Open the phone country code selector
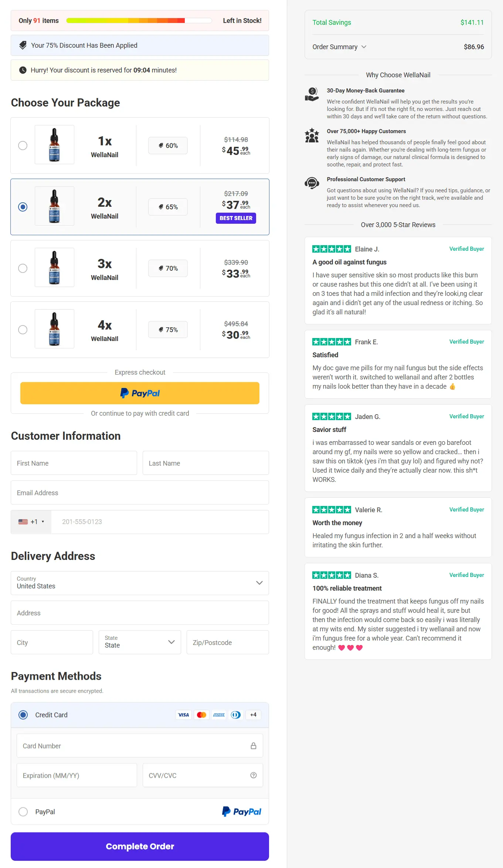The width and height of the screenshot is (503, 868). coord(31,521)
